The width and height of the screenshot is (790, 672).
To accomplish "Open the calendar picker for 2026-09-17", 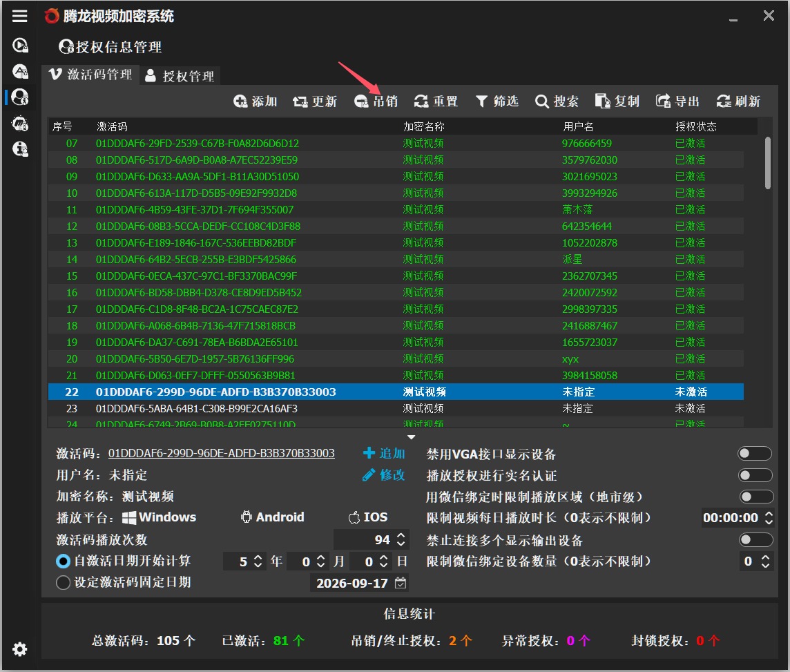I will (401, 583).
